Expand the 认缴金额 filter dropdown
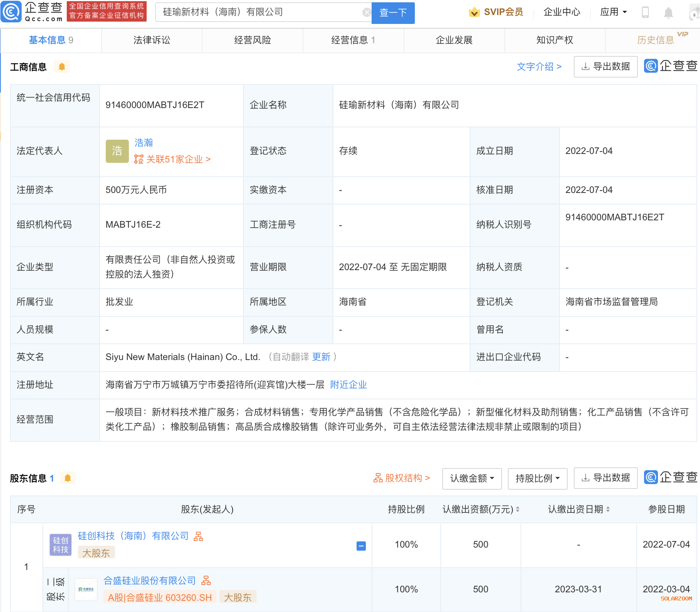 pyautogui.click(x=472, y=478)
